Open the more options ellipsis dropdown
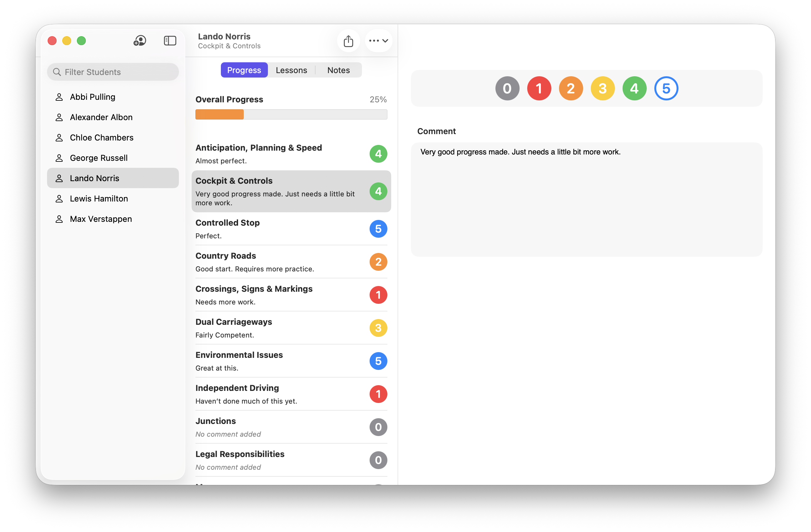The width and height of the screenshot is (811, 532). point(378,41)
